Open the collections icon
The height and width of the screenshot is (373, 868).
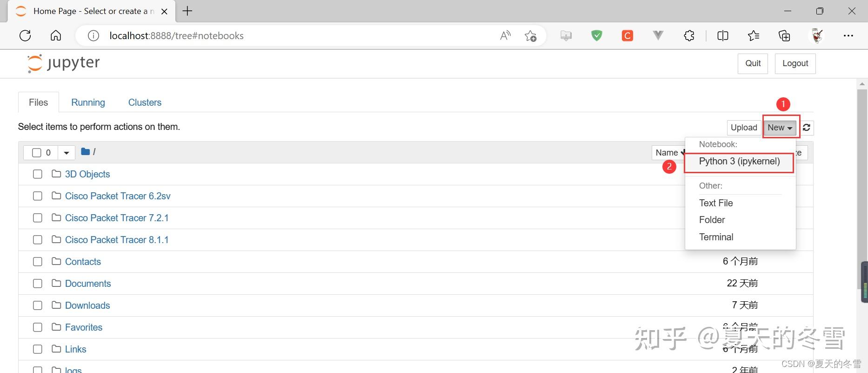[784, 36]
